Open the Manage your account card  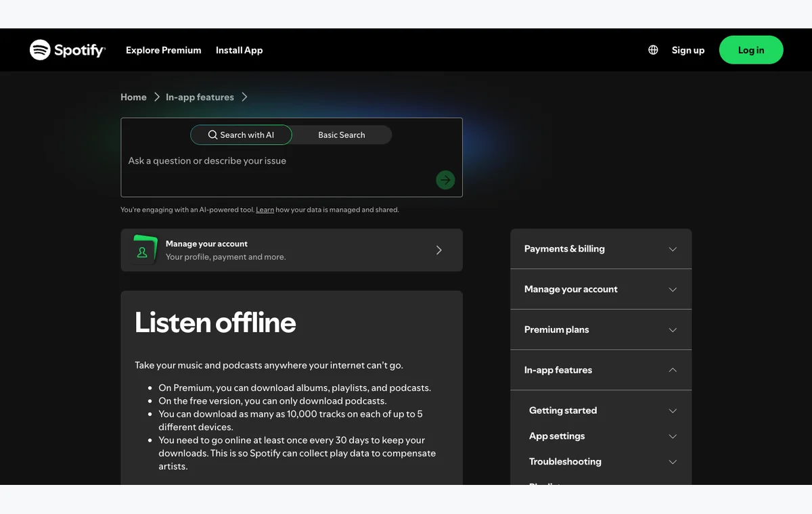tap(292, 250)
